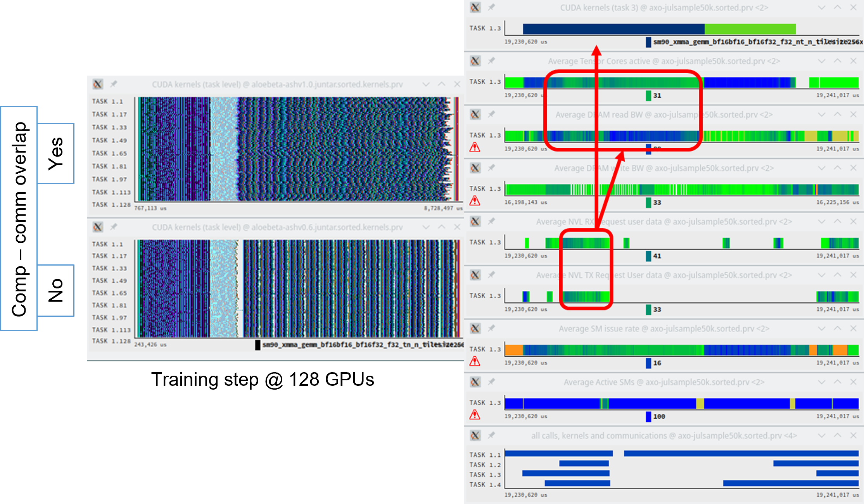Pin the Average Tensor Cores active window
Image resolution: width=864 pixels, height=504 pixels.
491,61
